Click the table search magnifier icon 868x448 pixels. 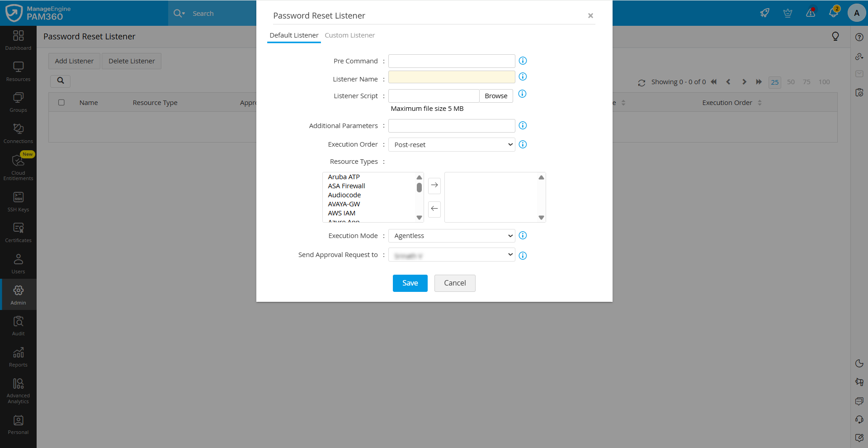[61, 81]
